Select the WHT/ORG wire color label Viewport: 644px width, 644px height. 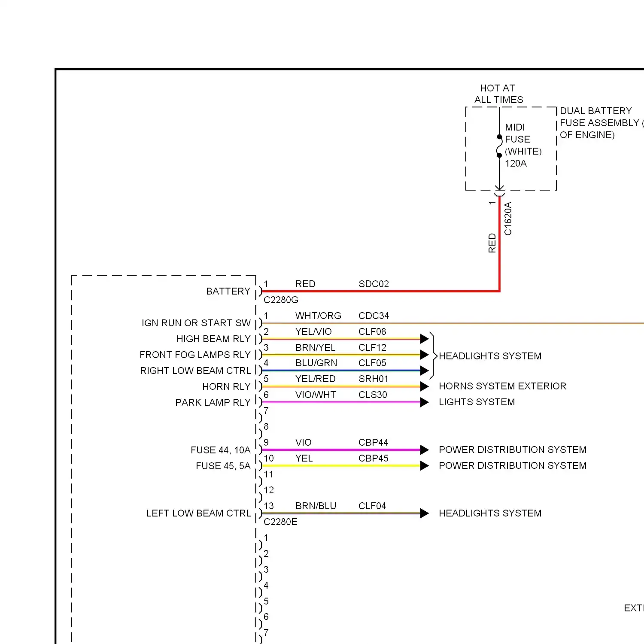318,316
